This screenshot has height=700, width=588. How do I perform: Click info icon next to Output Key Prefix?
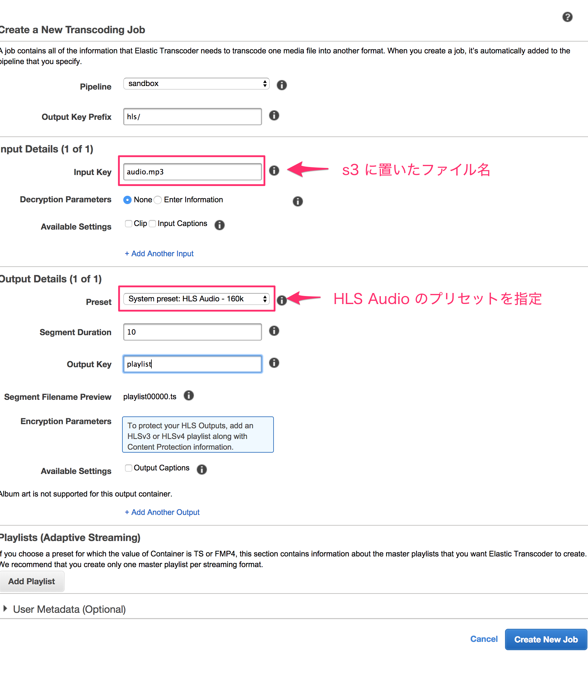click(x=274, y=115)
